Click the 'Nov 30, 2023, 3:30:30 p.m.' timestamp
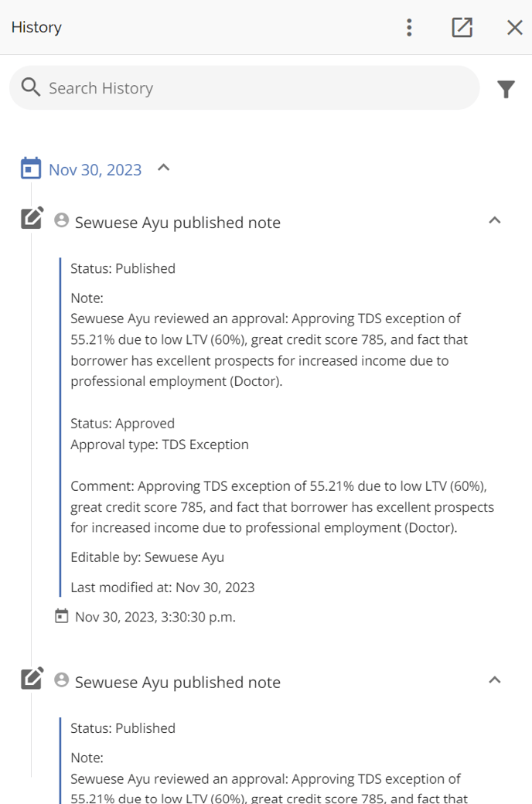Image resolution: width=532 pixels, height=804 pixels. click(155, 617)
